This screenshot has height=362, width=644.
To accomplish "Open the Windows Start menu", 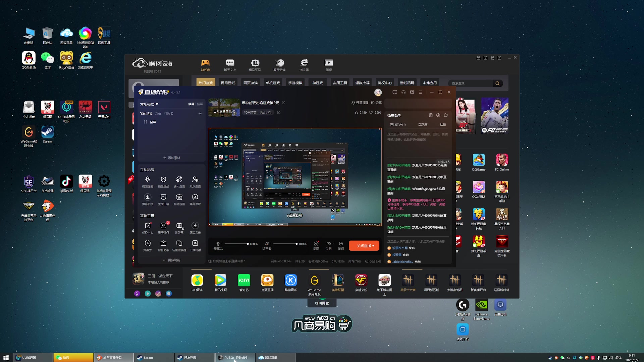I will [x=6, y=358].
